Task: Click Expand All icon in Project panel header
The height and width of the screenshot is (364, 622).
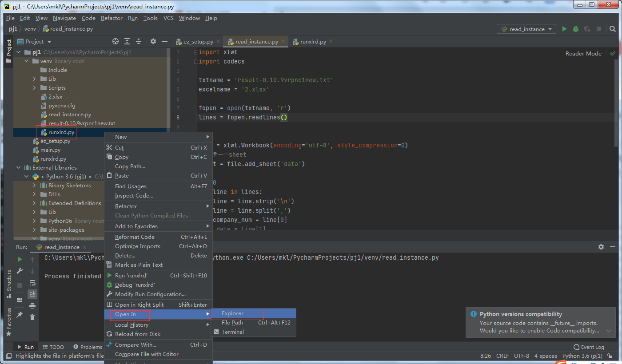Action: [x=127, y=41]
